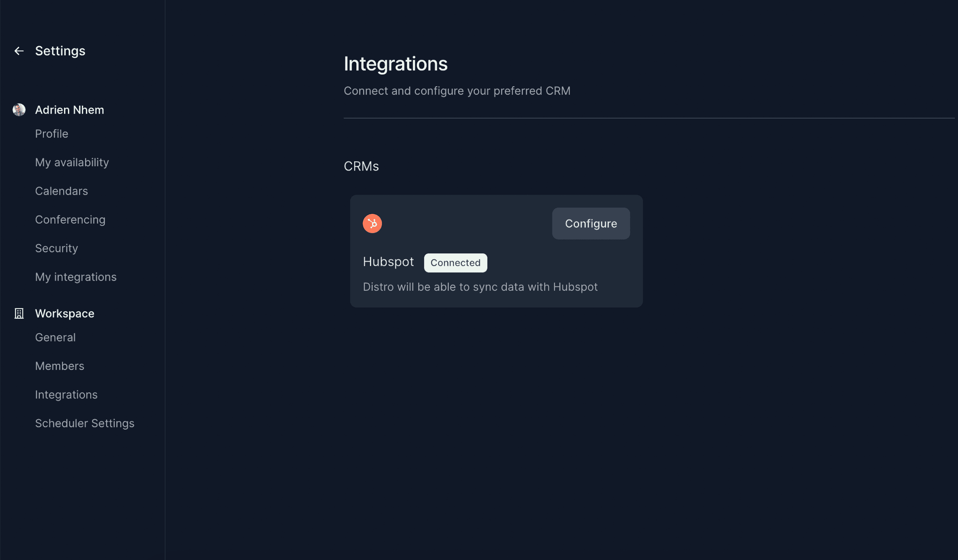Click the Settings title in sidebar
This screenshot has width=958, height=560.
pyautogui.click(x=60, y=51)
